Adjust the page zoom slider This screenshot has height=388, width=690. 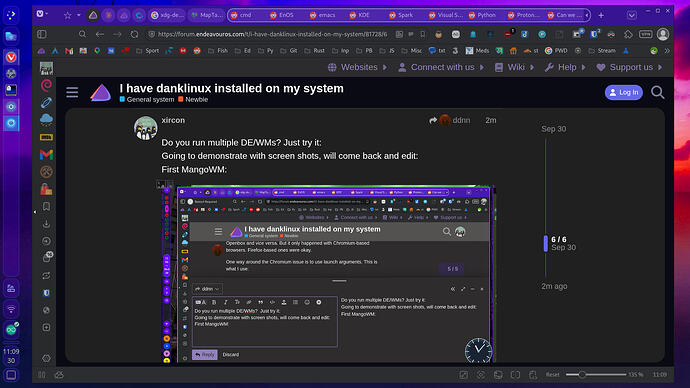point(596,375)
